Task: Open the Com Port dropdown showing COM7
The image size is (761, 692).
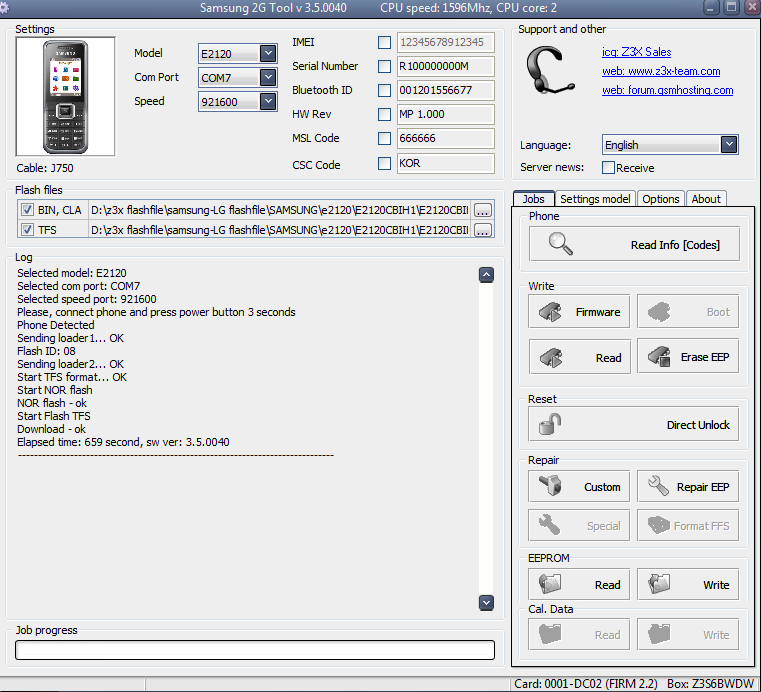Action: pyautogui.click(x=268, y=77)
